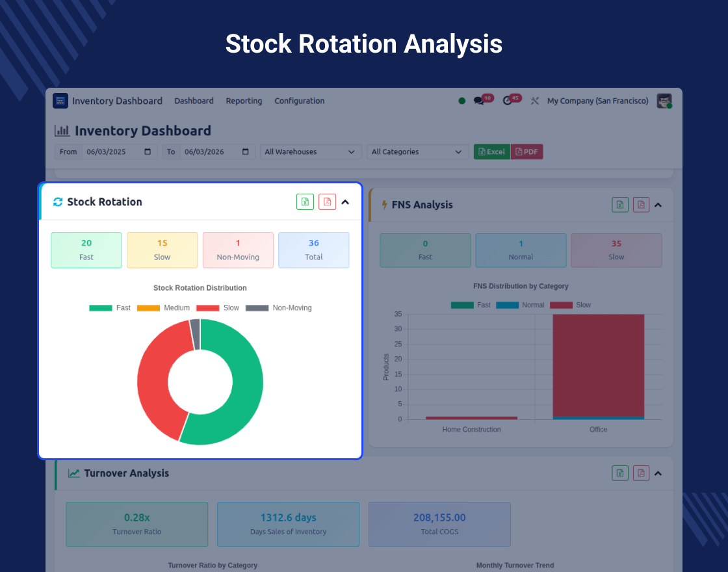Open calendar picker of From date

pos(148,152)
